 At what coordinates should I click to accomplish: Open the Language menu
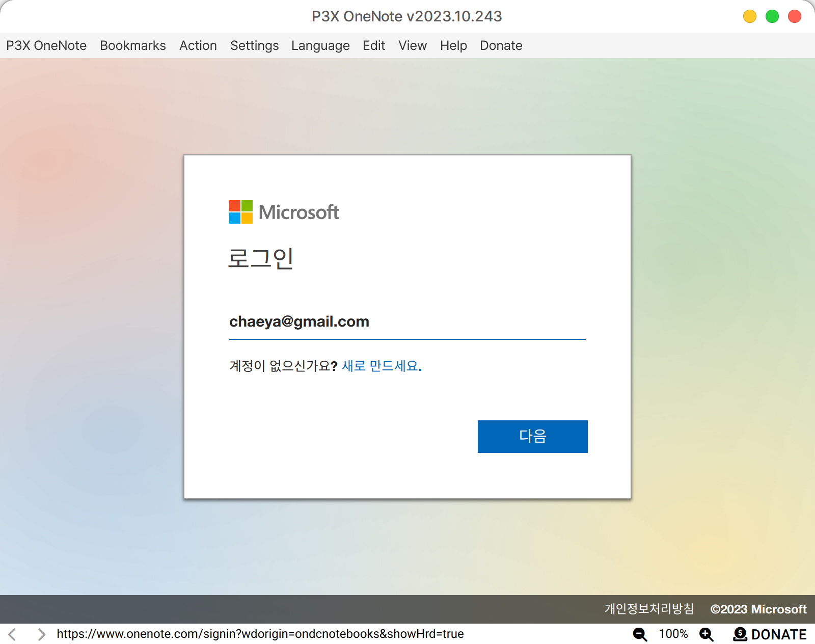(320, 45)
